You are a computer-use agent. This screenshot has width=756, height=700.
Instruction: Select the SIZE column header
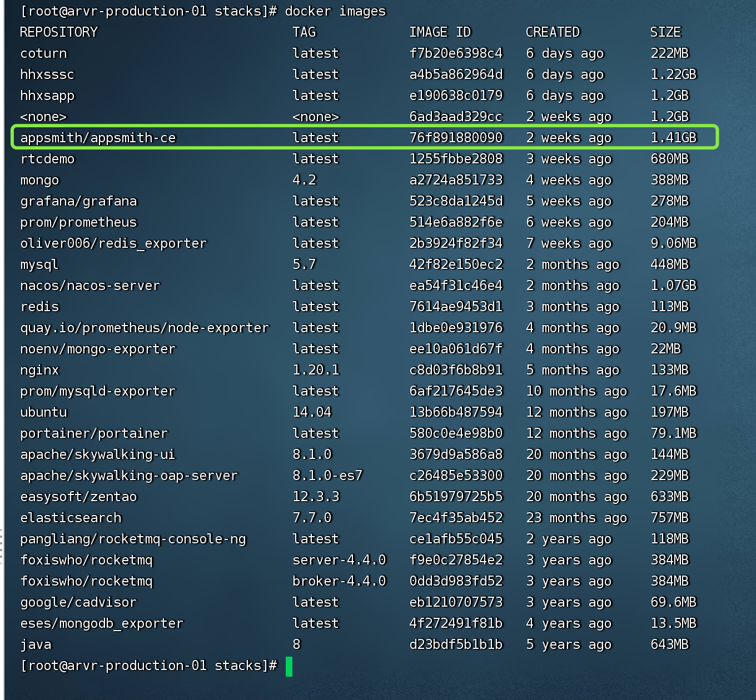point(665,32)
